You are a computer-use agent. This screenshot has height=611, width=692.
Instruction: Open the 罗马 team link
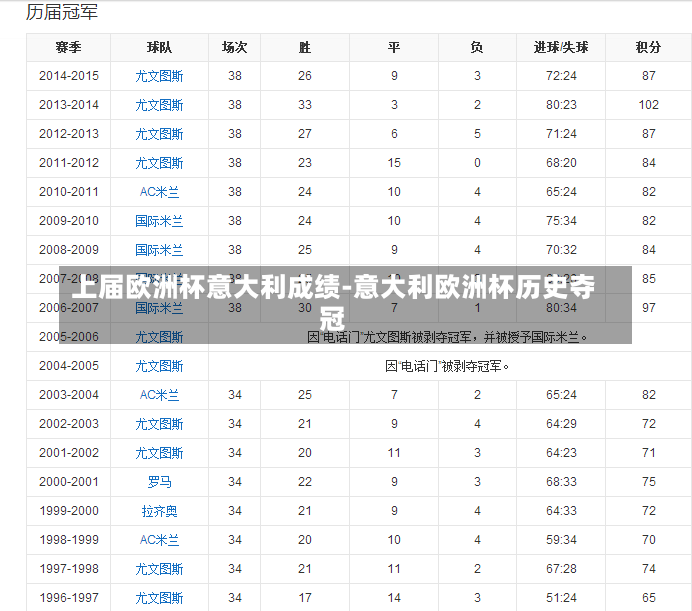click(x=159, y=482)
